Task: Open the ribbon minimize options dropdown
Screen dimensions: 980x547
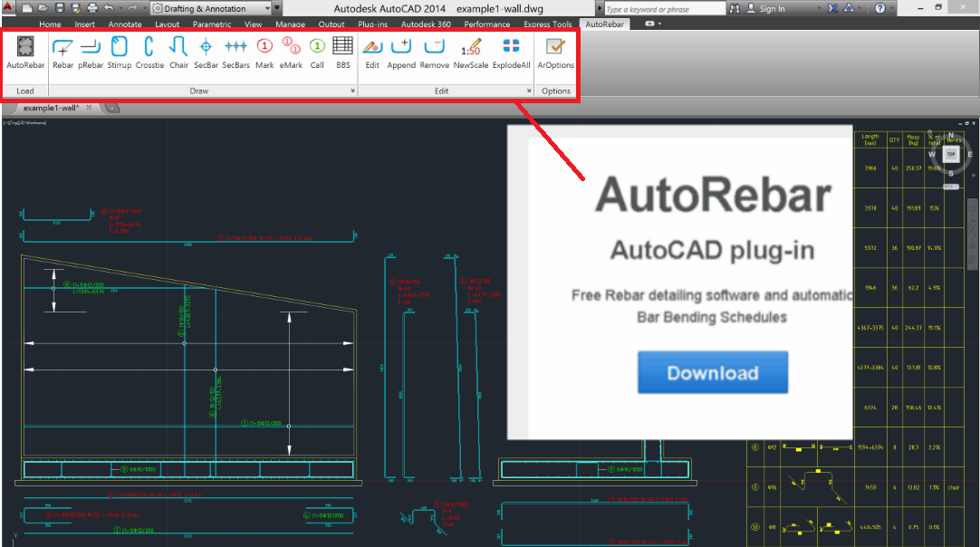Action: click(659, 24)
